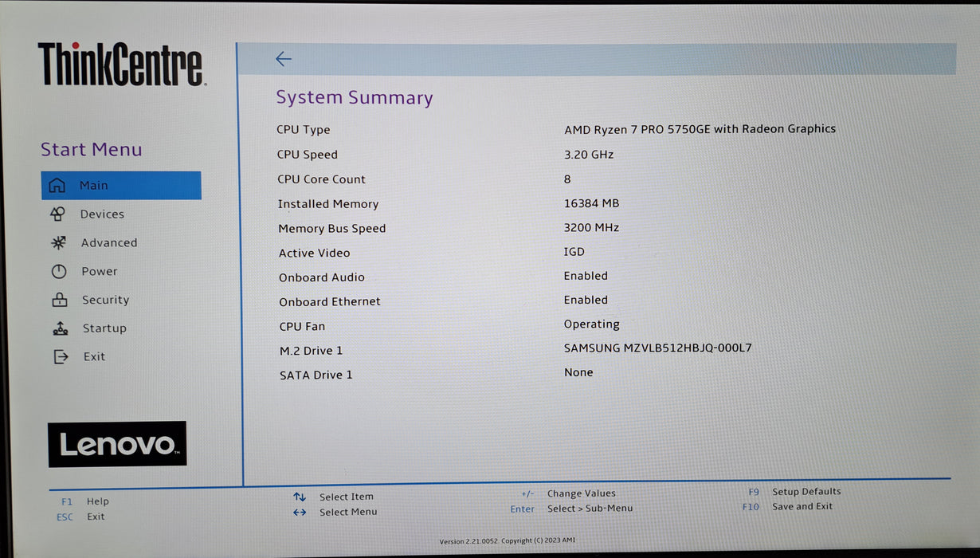980x558 pixels.
Task: Click Enter Select Sub-Menu hint
Action: 572,509
